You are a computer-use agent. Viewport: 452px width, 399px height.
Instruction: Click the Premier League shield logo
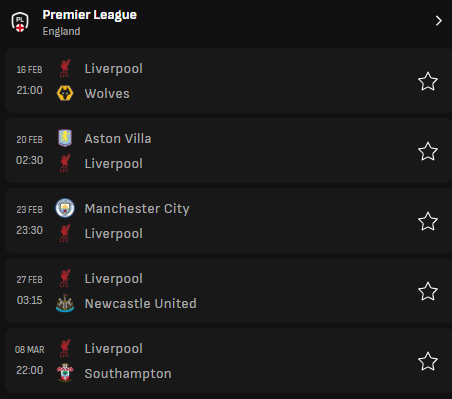20,22
